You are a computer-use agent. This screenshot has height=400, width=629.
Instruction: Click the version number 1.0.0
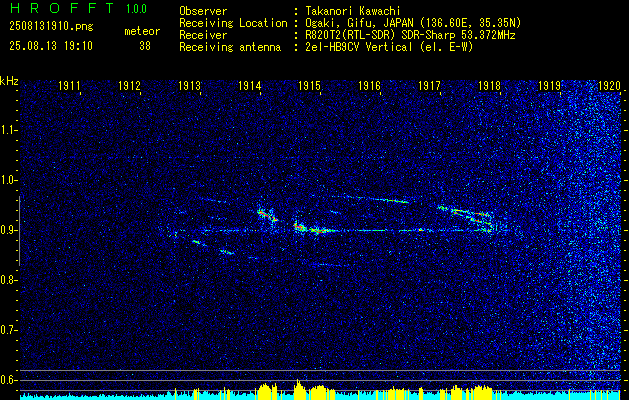pyautogui.click(x=136, y=9)
